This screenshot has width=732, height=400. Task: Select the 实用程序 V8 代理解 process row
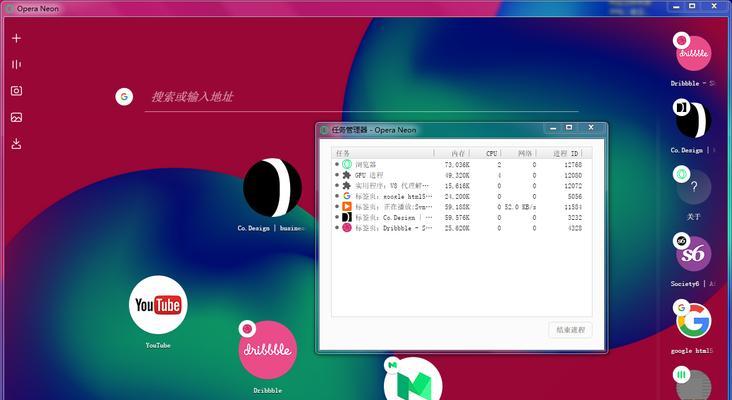[462, 186]
